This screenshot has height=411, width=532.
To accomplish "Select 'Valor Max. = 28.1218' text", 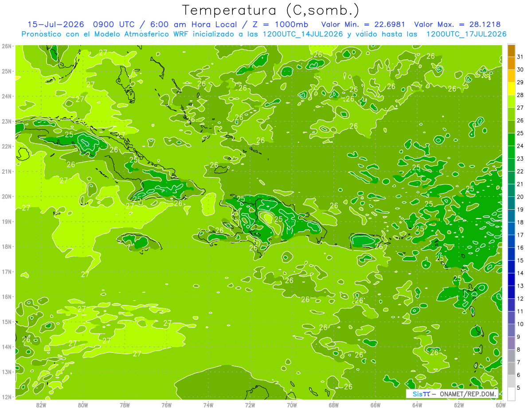I will (457, 24).
